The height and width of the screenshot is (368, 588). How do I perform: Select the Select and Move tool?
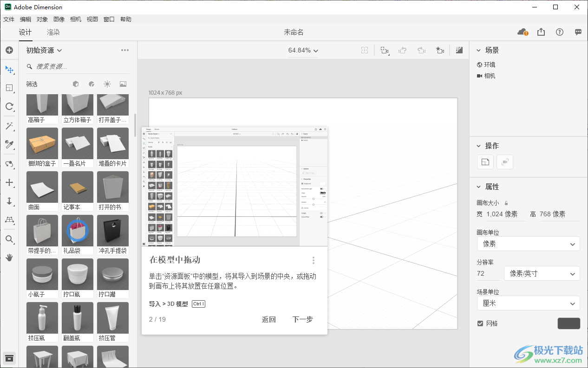tap(9, 69)
